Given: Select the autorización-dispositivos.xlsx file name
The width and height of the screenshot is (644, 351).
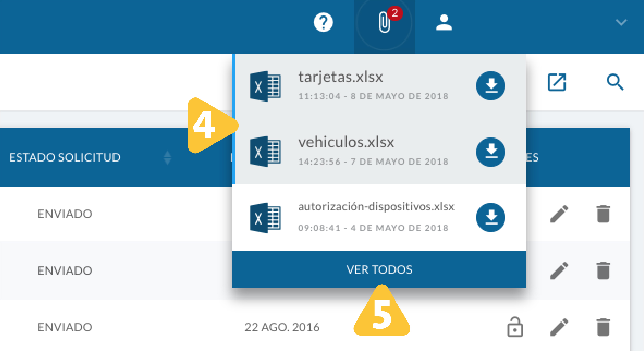Looking at the screenshot, I should [x=376, y=207].
